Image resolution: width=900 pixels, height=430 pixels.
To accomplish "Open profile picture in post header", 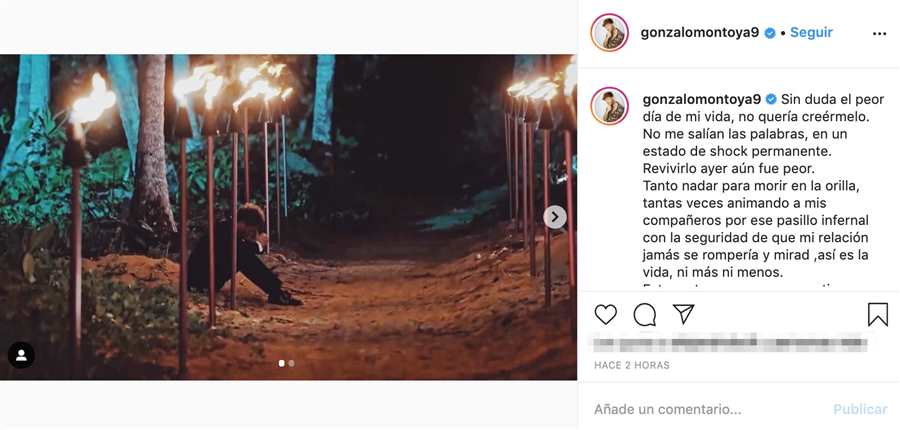I will click(x=610, y=33).
